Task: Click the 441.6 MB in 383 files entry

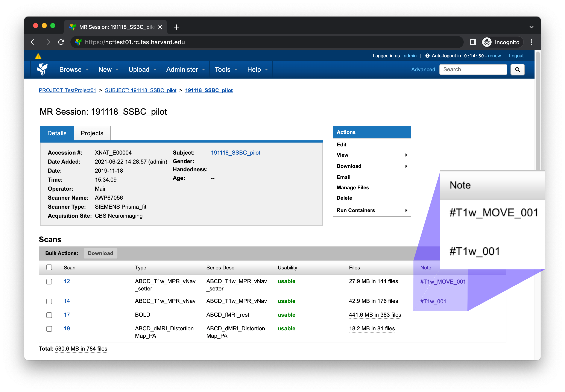Action: tap(375, 315)
